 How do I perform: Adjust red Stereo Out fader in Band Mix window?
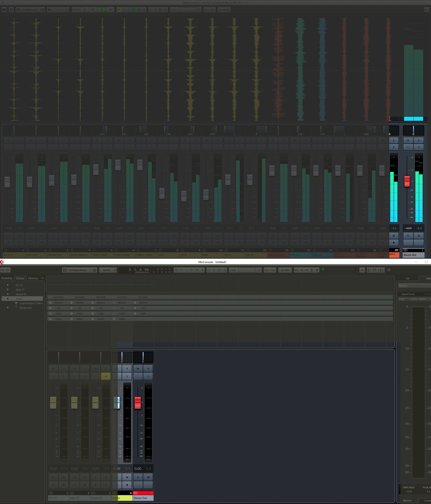click(407, 181)
